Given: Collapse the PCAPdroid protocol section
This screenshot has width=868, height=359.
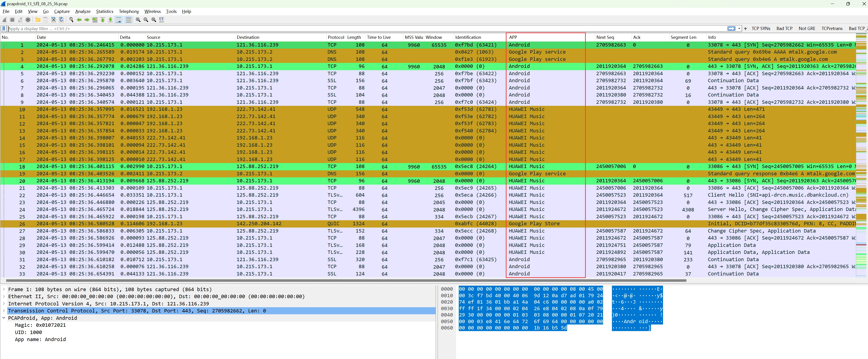Looking at the screenshot, I should point(4,318).
